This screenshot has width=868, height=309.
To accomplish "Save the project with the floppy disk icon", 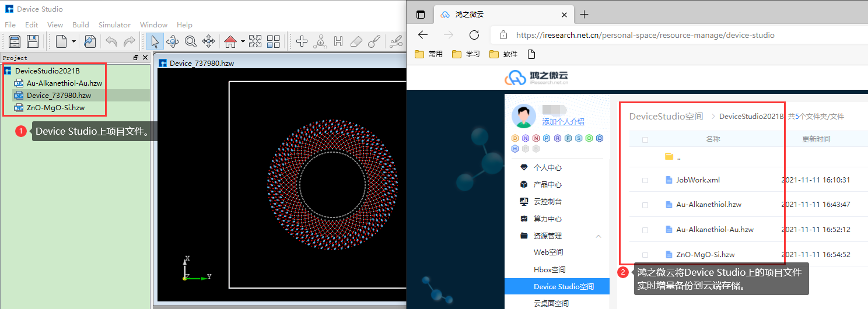I will pyautogui.click(x=33, y=41).
